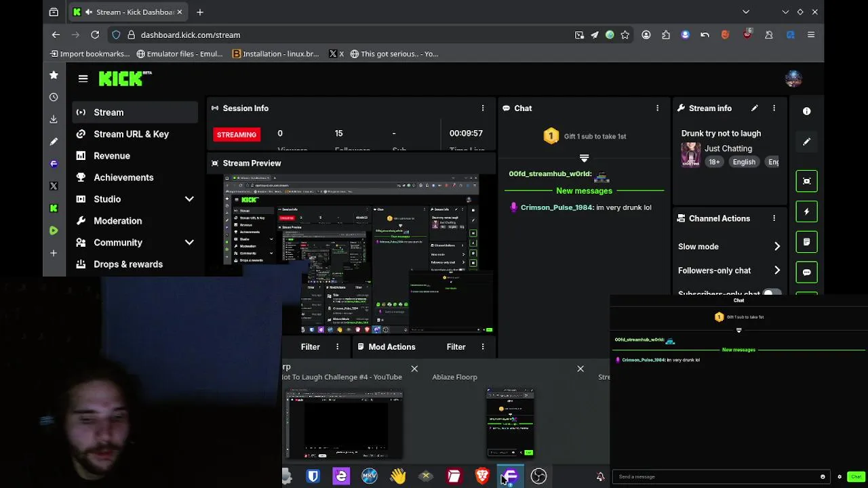Open MKV tool from the taskbar
868x488 pixels.
[370, 476]
